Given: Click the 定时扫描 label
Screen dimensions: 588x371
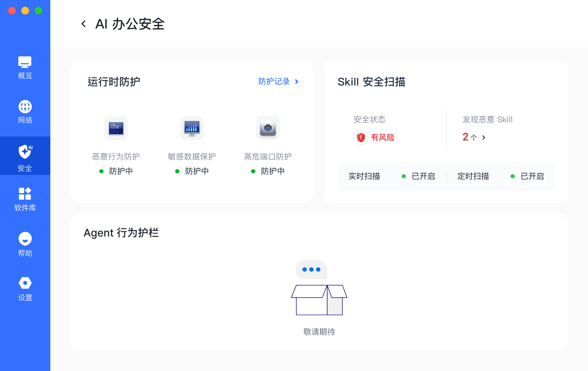Looking at the screenshot, I should click(473, 176).
